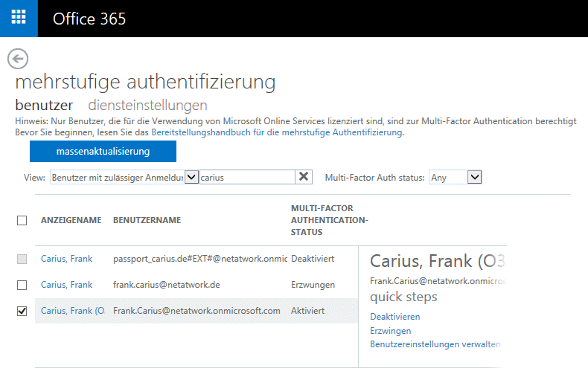Open Carius, Frank (O link in Aktiviert row
Screen dimensions: 588x374
point(73,311)
